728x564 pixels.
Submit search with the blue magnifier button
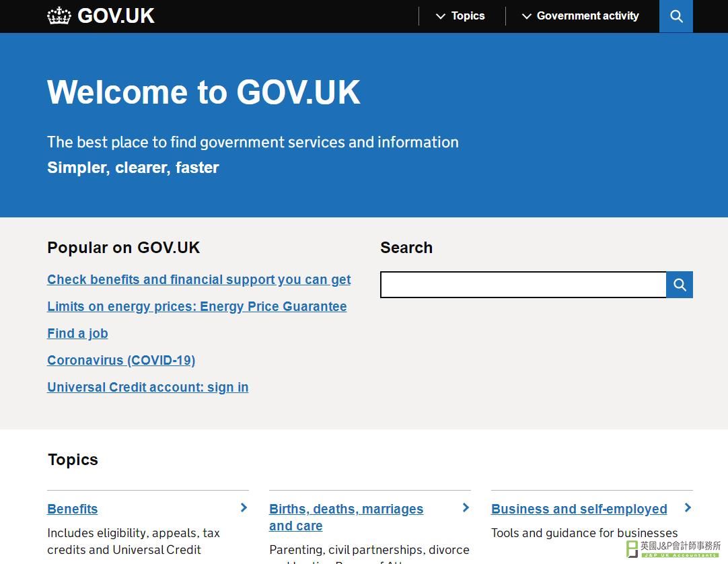(x=680, y=285)
